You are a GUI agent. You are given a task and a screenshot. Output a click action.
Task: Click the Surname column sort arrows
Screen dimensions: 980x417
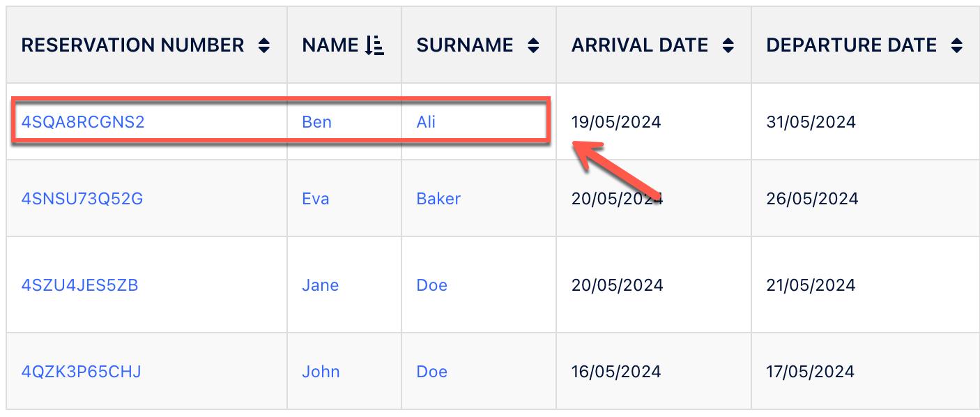pos(533,46)
